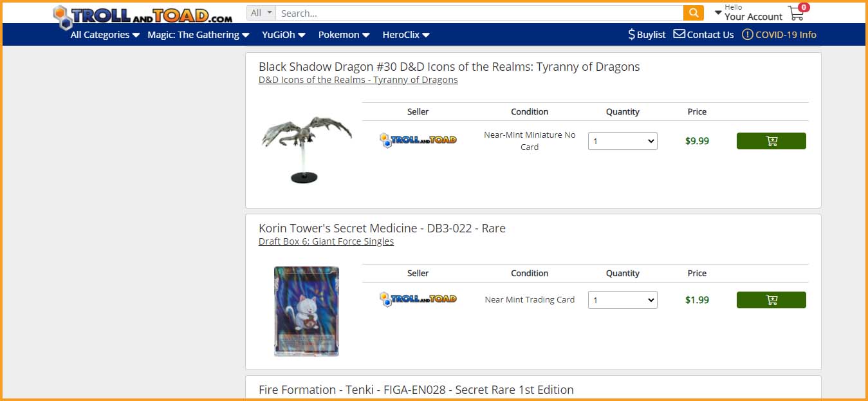This screenshot has width=868, height=401.
Task: Open Draft Box 6: Giant Force Singles link
Action: (326, 241)
